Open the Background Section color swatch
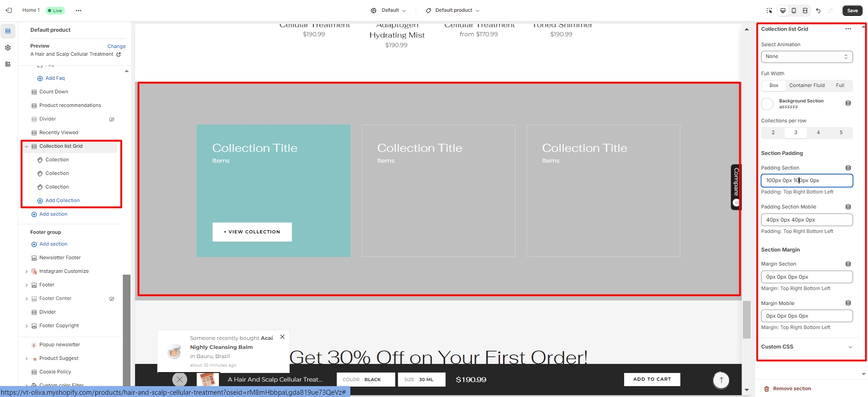The height and width of the screenshot is (397, 868). [x=767, y=104]
